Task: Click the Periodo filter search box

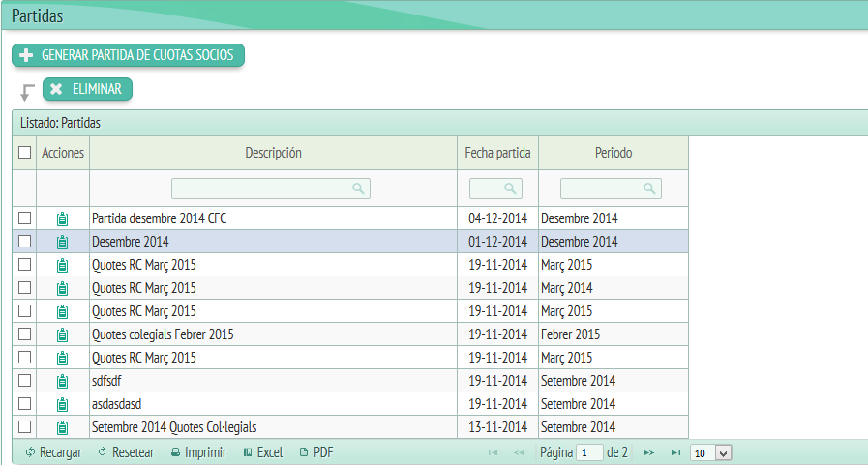Action: click(x=611, y=189)
